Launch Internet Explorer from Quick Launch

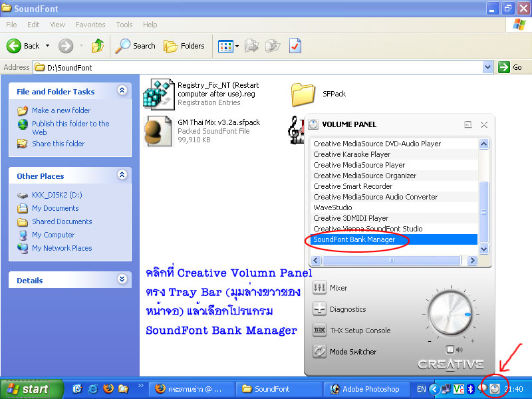pos(92,389)
